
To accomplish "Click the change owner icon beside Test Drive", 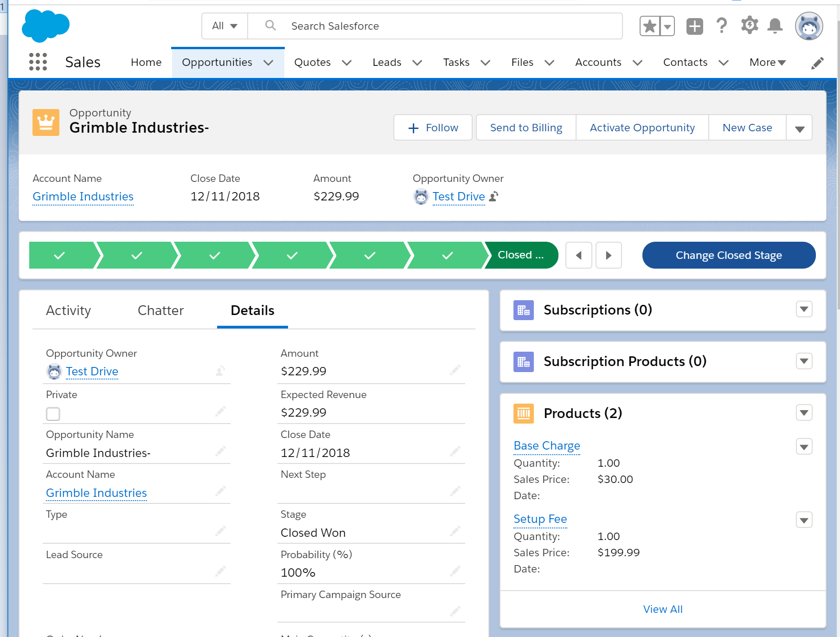I will 494,197.
